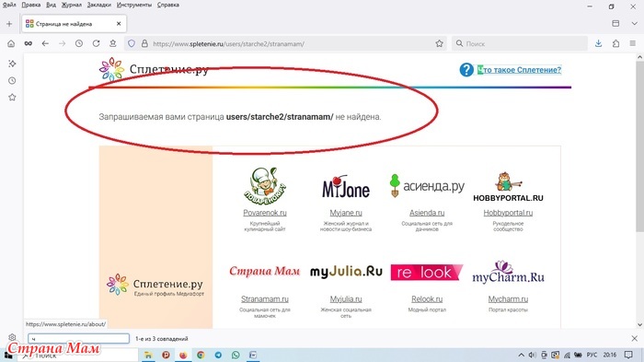Click the tab overview panel icon
This screenshot has height=362, width=644.
pos(615,24)
